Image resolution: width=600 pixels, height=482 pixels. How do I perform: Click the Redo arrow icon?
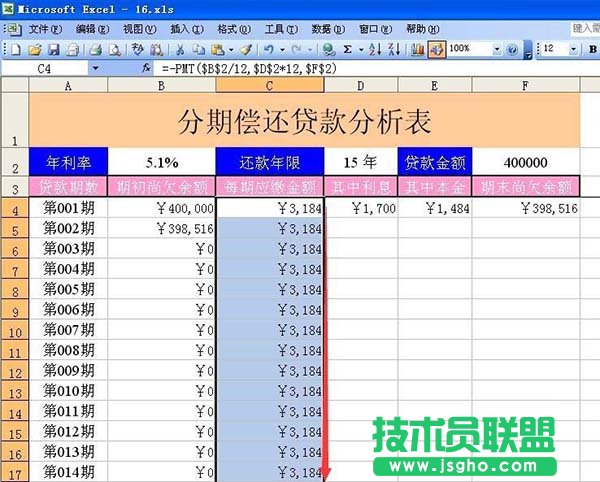(x=296, y=49)
